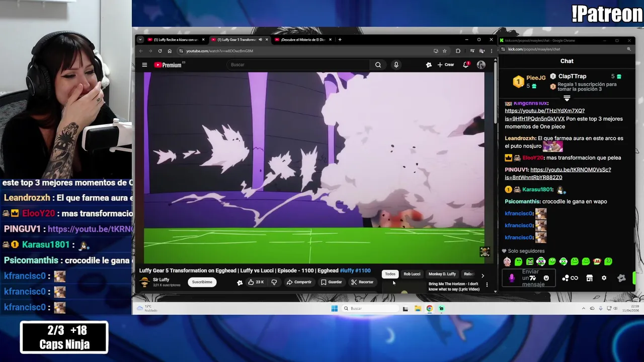
Task: Open Chrome from the taskbar
Action: pos(429,308)
